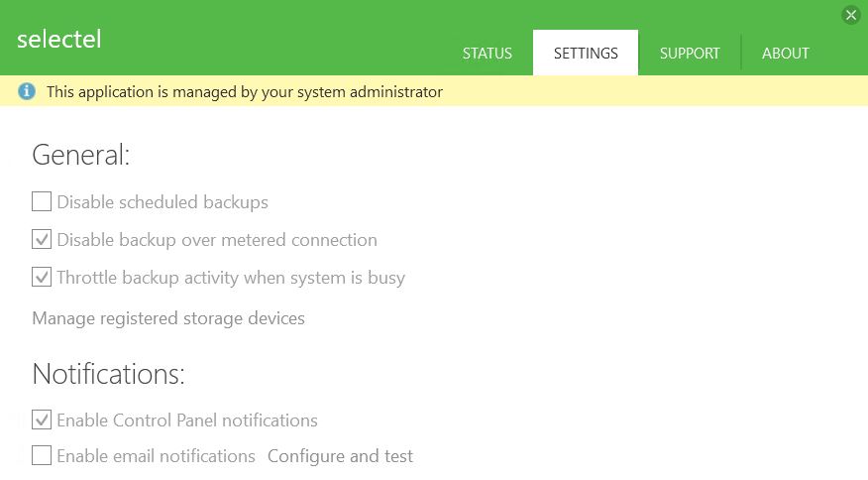Go to the ABOUT tab
Screen dimensions: 868x480
(785, 54)
